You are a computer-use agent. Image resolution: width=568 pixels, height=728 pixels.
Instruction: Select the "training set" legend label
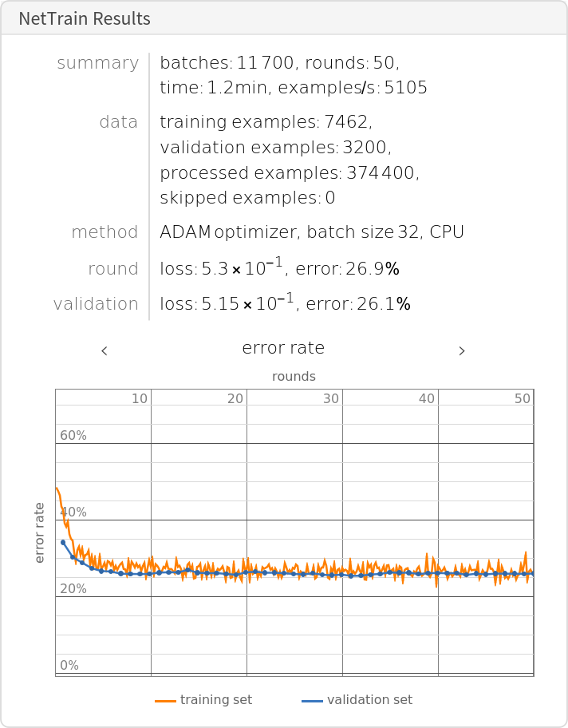[215, 700]
